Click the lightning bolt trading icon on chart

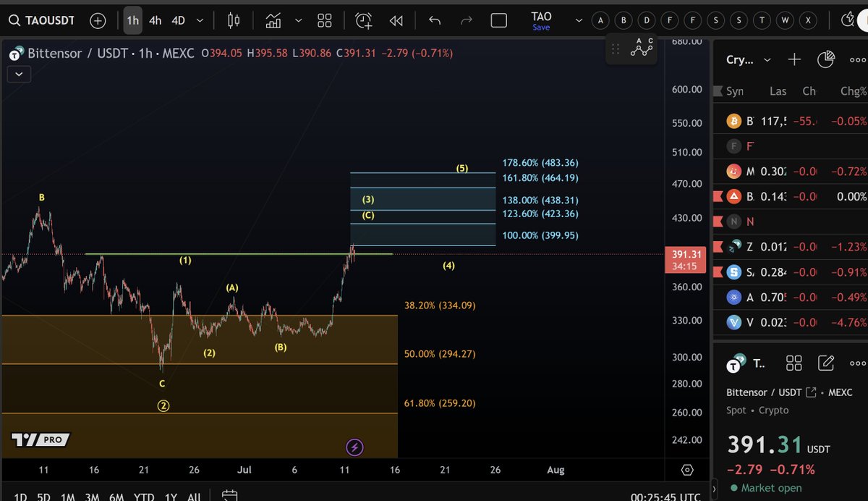click(354, 447)
